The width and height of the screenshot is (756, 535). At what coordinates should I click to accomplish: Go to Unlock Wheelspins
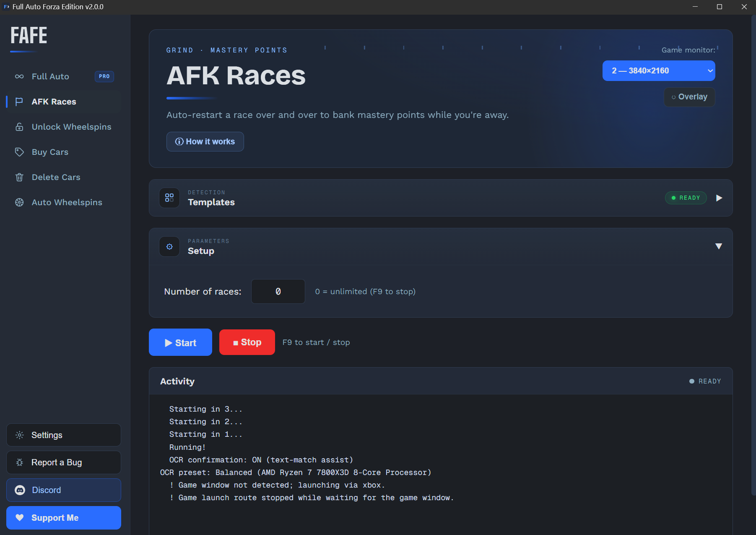pos(64,127)
